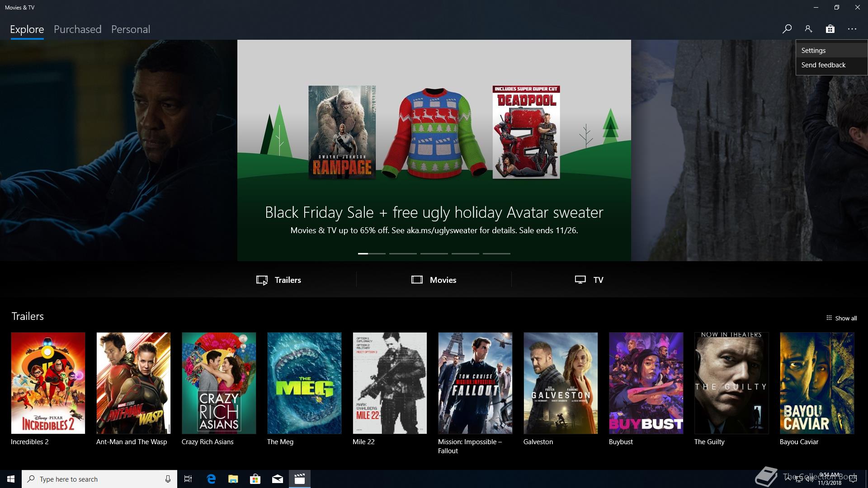Switch to the Purchased tab
This screenshot has height=488, width=868.
(78, 29)
